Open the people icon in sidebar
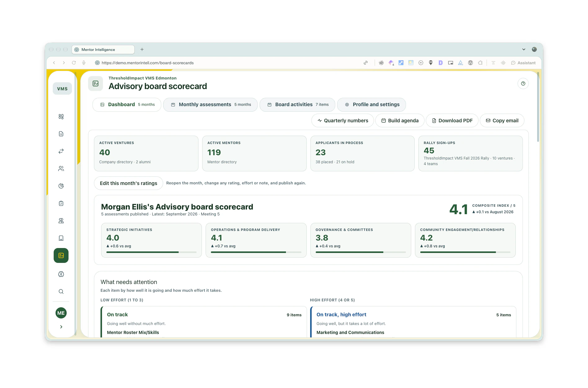588x388 pixels. (x=61, y=169)
